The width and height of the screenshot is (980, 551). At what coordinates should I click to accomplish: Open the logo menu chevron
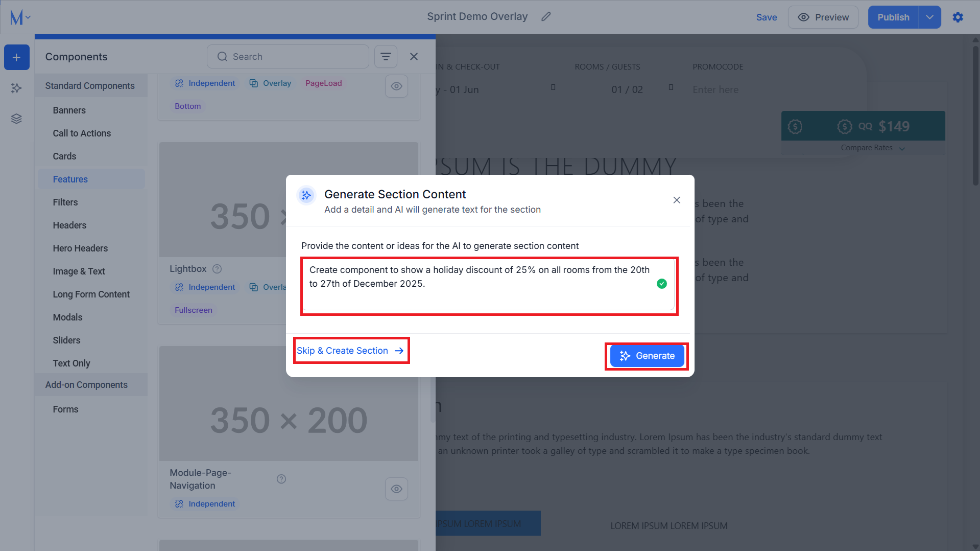pos(28,17)
